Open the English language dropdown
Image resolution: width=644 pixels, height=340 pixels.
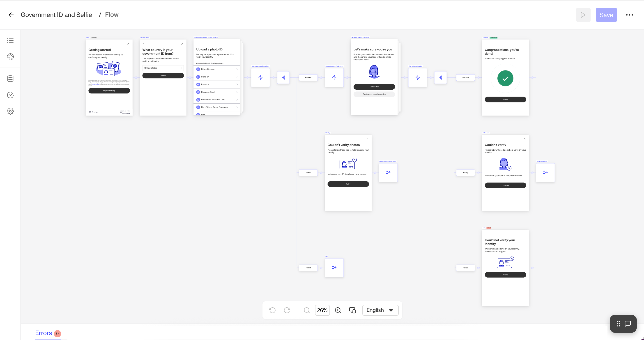pos(380,310)
